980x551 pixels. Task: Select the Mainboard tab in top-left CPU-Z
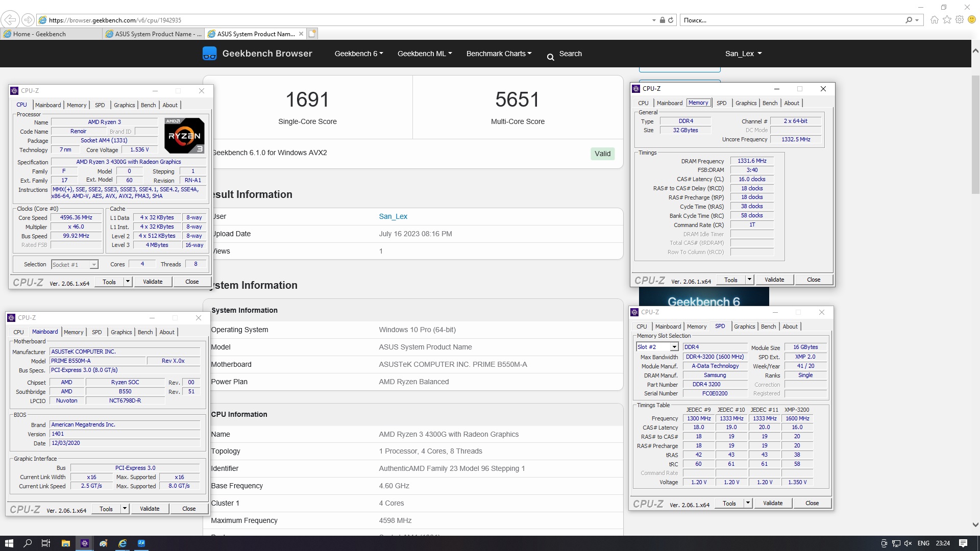(48, 105)
